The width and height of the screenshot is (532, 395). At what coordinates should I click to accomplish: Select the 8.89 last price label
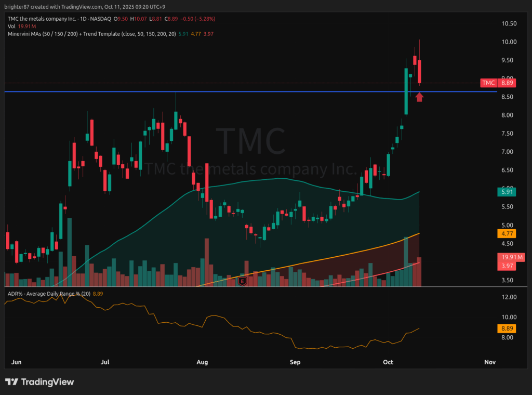pyautogui.click(x=507, y=83)
